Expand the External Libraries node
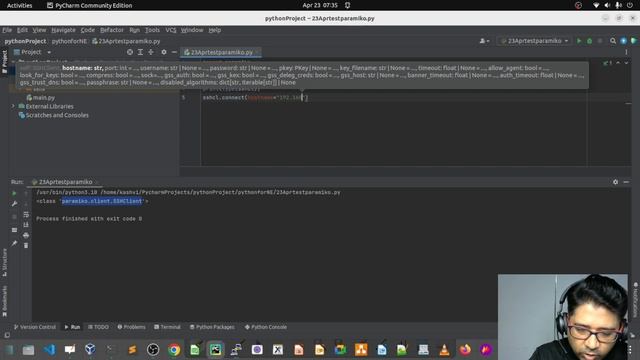The image size is (640, 360). click(x=13, y=106)
